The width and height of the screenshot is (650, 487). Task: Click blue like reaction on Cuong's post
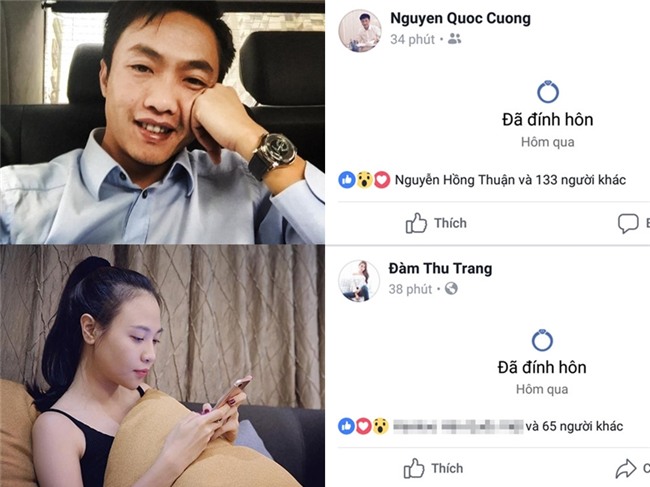tap(347, 180)
